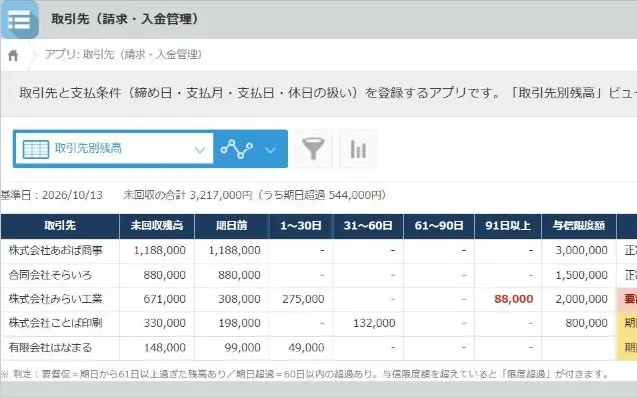The image size is (637, 398).
Task: Click 198,000 in the 期日前 column
Action: point(239,323)
